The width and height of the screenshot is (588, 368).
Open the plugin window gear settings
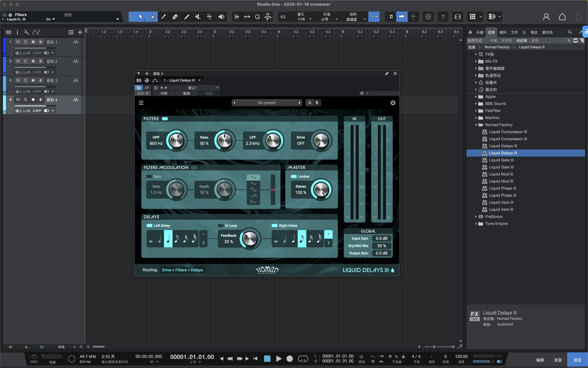point(362,93)
